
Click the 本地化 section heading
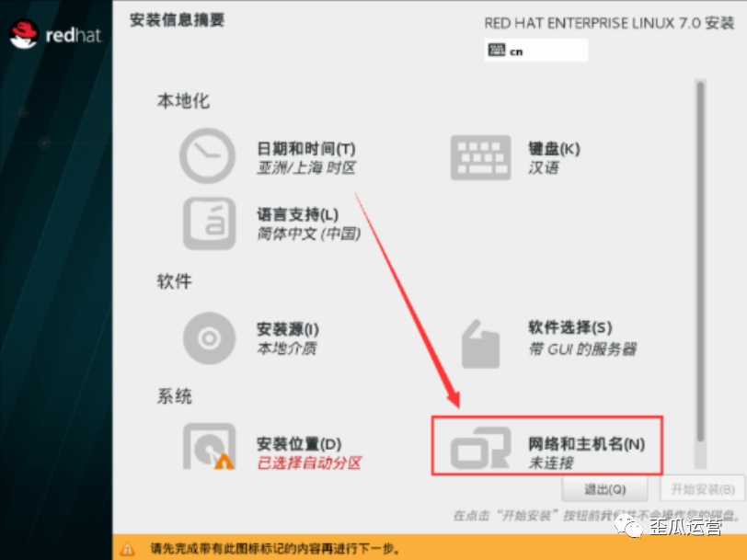point(183,101)
